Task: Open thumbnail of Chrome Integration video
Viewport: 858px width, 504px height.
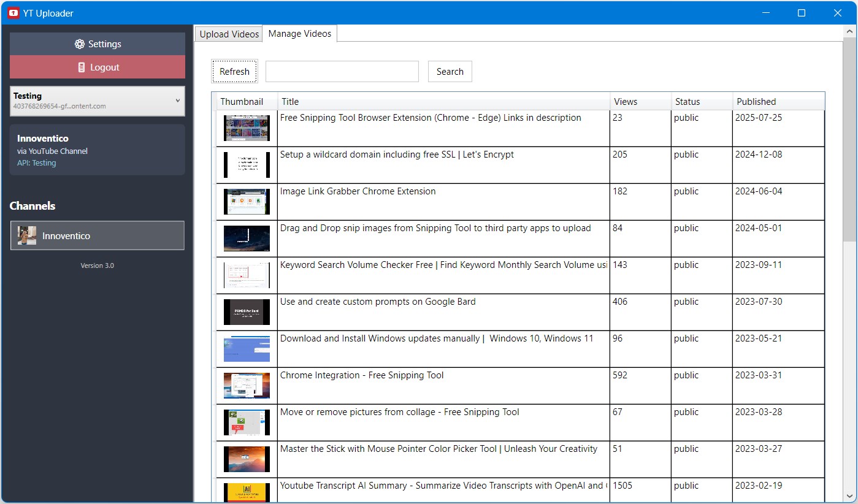Action: pyautogui.click(x=247, y=386)
